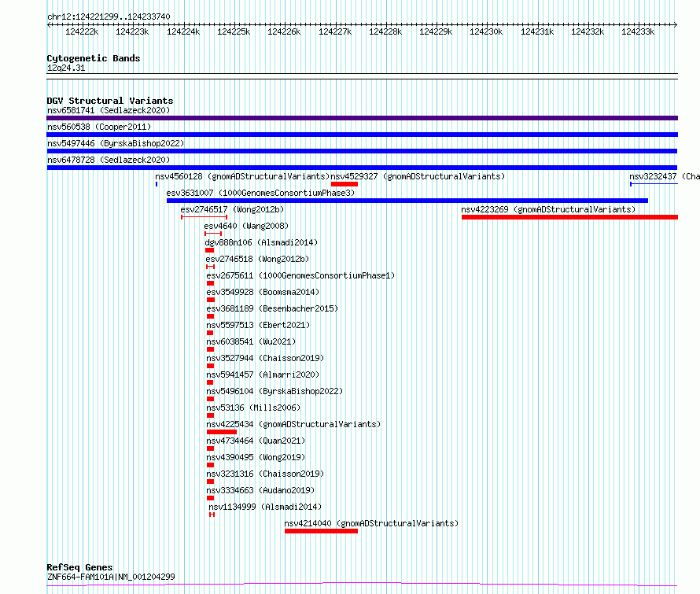Select the purple nsv6581741 variant bar

[362, 118]
